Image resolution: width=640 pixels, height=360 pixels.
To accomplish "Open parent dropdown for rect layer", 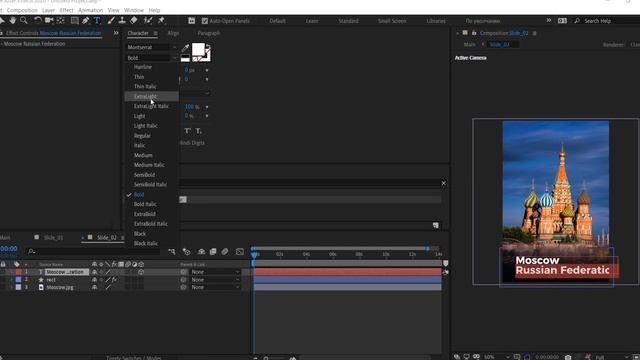I will pyautogui.click(x=216, y=280).
